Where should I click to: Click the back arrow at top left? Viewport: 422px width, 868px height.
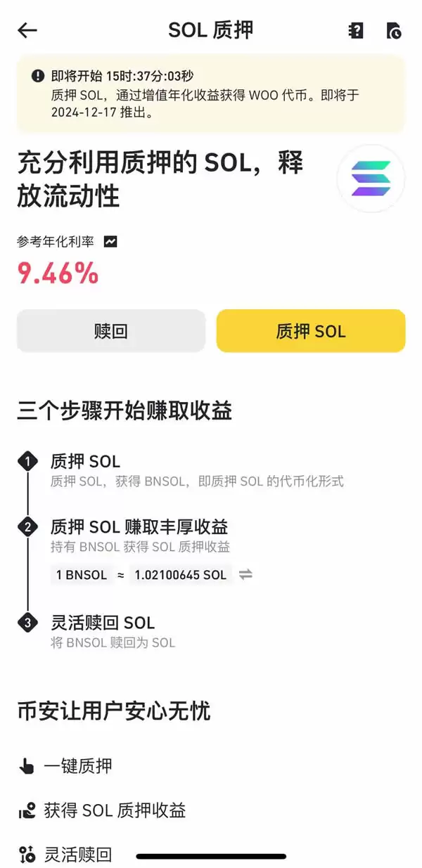click(x=27, y=30)
